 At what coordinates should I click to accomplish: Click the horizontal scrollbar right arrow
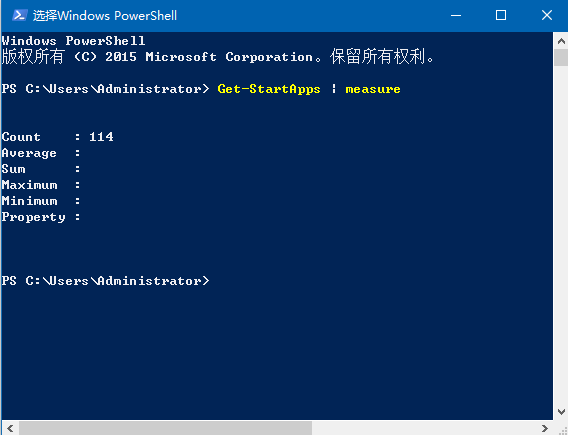coord(544,428)
